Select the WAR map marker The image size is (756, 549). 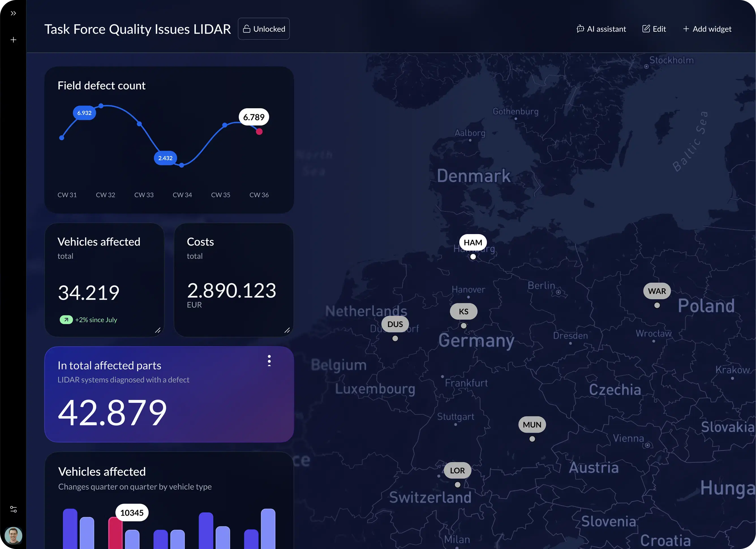657,291
